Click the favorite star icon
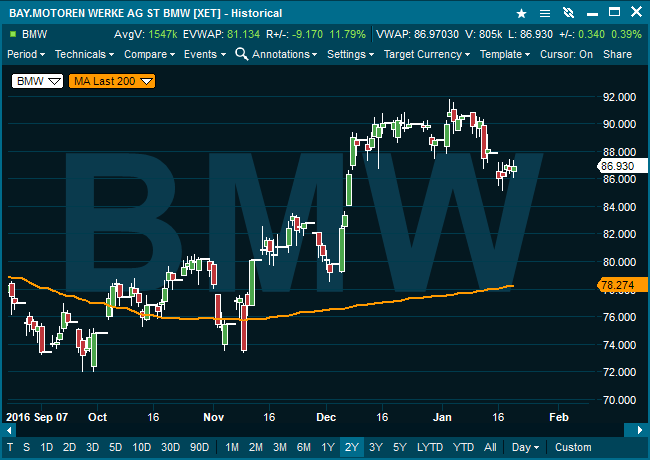 click(521, 14)
